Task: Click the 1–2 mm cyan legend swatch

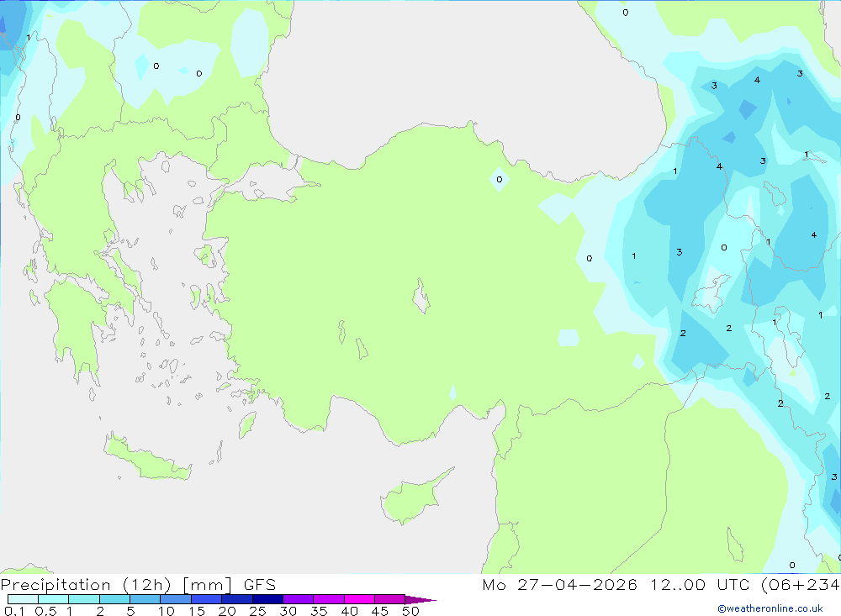Action: [x=84, y=599]
